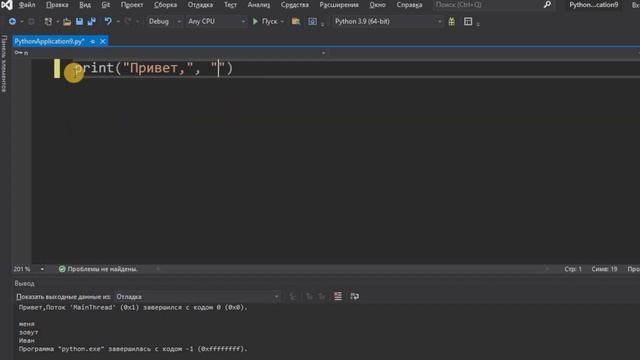The height and width of the screenshot is (360, 640).
Task: Open the Средства menu
Action: coord(295,5)
